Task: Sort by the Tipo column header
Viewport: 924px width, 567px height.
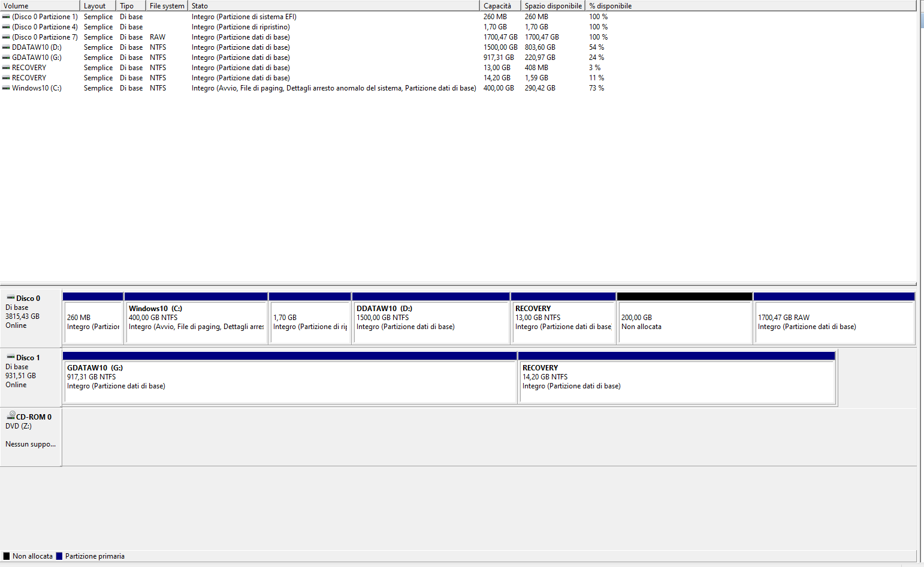Action: 131,5
